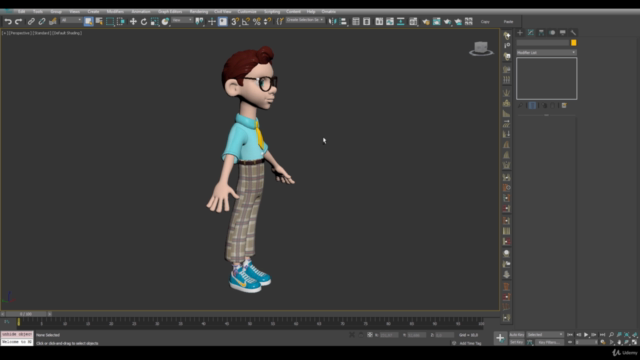The image size is (640, 360).
Task: Expand the Modifier List dropdown
Action: coord(546,53)
